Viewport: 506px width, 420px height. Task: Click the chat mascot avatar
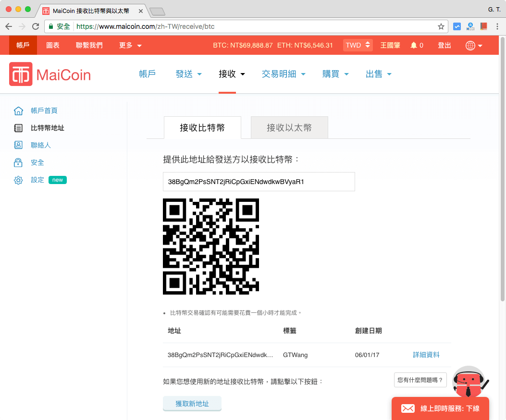pyautogui.click(x=468, y=382)
